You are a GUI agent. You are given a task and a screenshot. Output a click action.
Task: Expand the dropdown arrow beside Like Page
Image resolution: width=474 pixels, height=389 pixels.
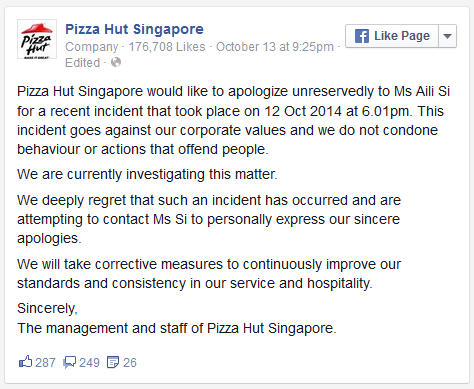pos(447,36)
